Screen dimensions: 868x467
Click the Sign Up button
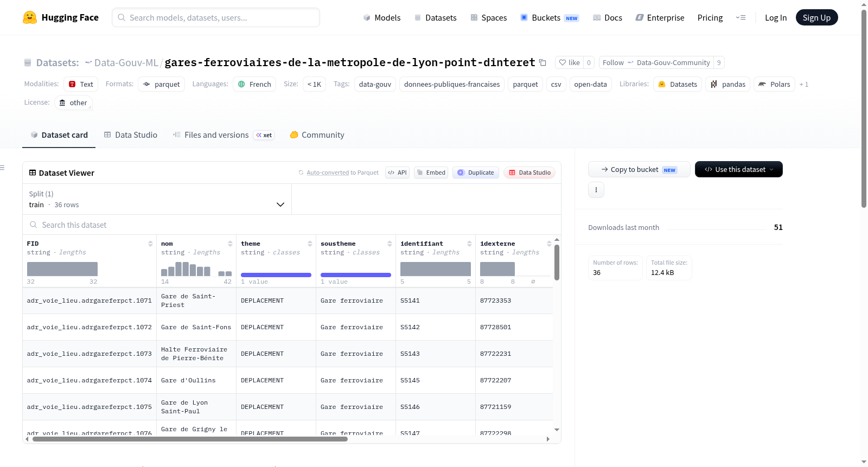[816, 17]
